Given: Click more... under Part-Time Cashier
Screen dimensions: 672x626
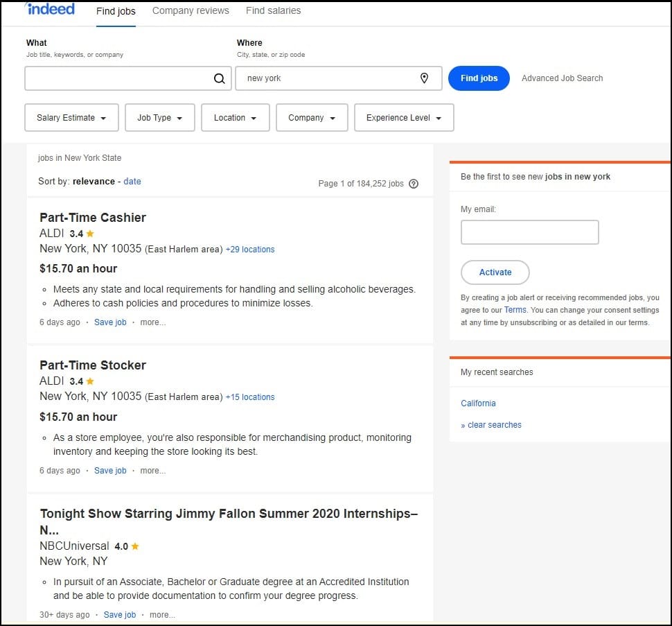Looking at the screenshot, I should tap(152, 322).
